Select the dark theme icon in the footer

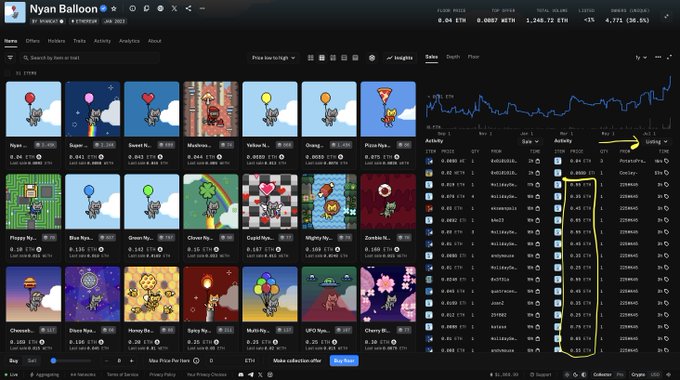click(575, 374)
